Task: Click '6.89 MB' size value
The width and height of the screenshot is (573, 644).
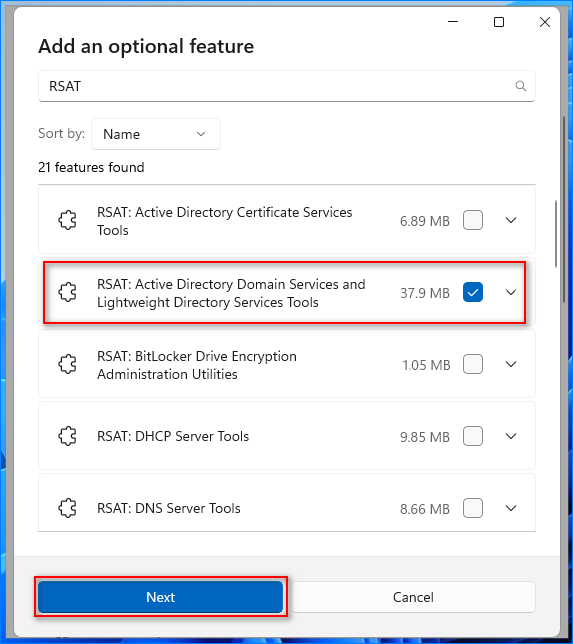Action: pyautogui.click(x=425, y=221)
